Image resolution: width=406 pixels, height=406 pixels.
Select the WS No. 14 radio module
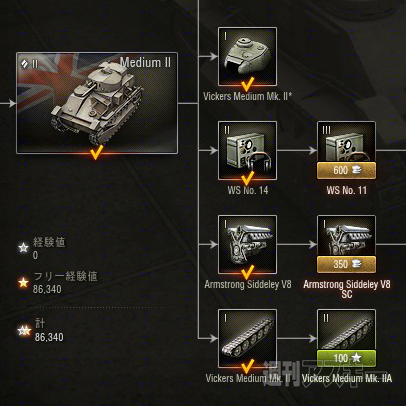(247, 150)
